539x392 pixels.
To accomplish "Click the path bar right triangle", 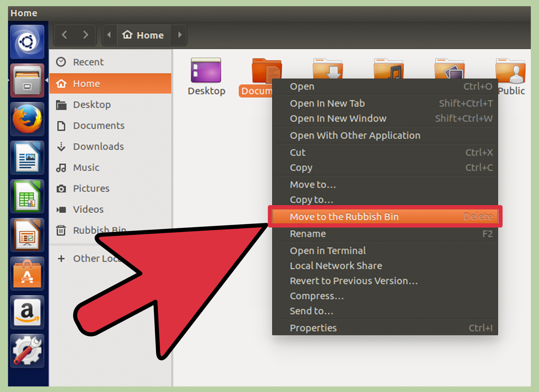I will click(180, 35).
